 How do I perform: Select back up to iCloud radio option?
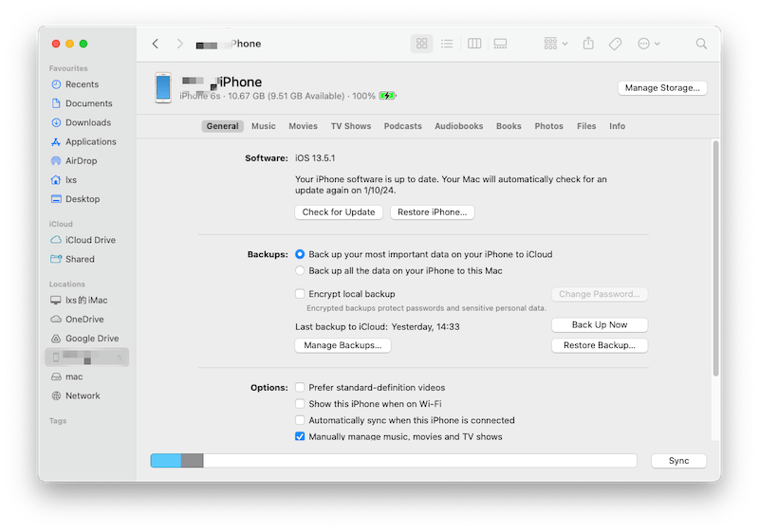point(300,254)
